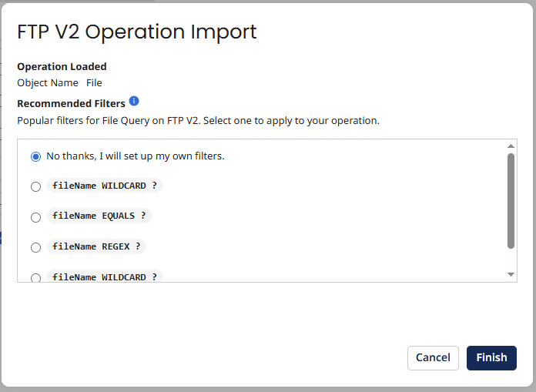Image resolution: width=536 pixels, height=392 pixels.
Task: Click the 'Recommended Filters' heading
Action: pyautogui.click(x=71, y=103)
